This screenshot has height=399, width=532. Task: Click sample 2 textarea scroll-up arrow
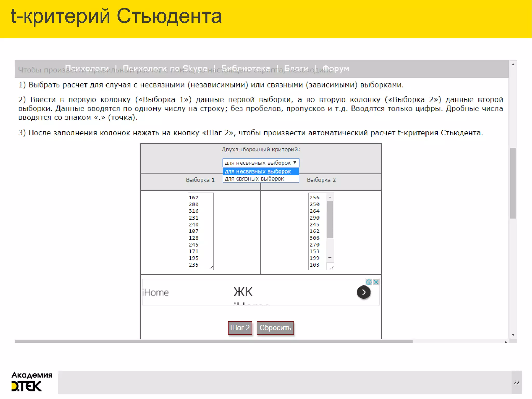[x=330, y=197]
